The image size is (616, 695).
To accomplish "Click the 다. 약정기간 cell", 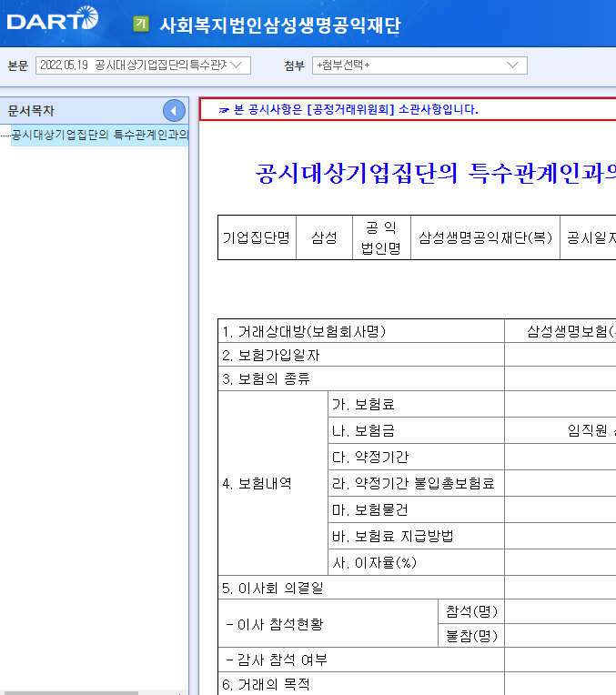I will 416,457.
